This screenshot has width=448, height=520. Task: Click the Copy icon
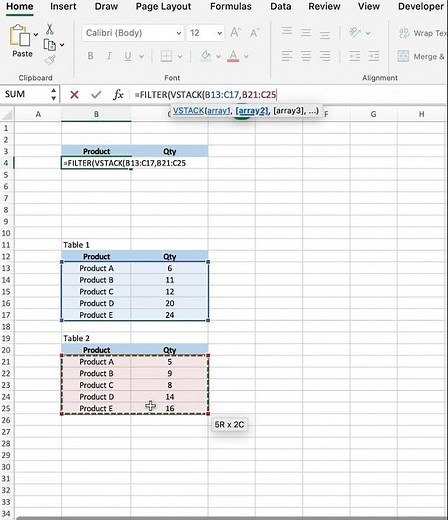click(50, 45)
